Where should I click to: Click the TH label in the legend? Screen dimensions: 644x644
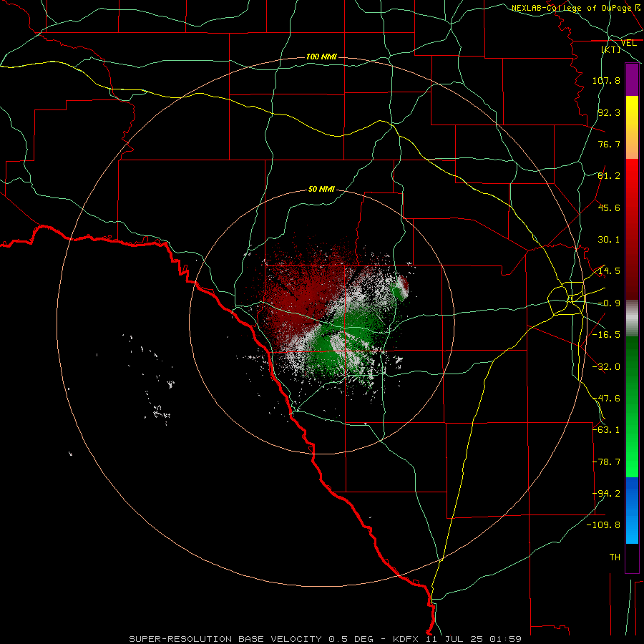[x=615, y=557]
